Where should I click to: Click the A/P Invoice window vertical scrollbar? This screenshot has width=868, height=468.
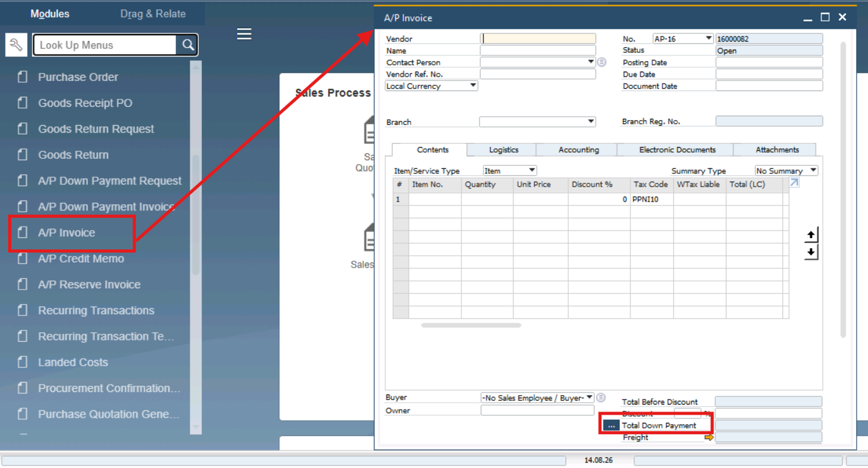tap(843, 188)
